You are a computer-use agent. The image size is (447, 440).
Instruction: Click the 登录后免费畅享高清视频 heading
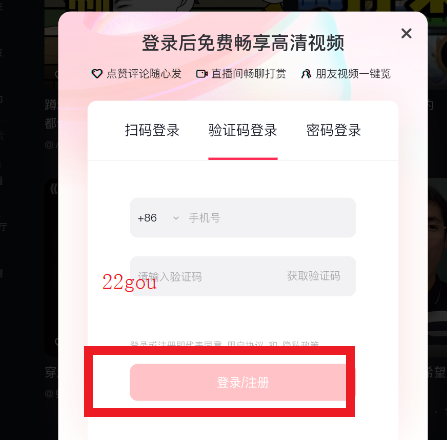click(x=243, y=43)
